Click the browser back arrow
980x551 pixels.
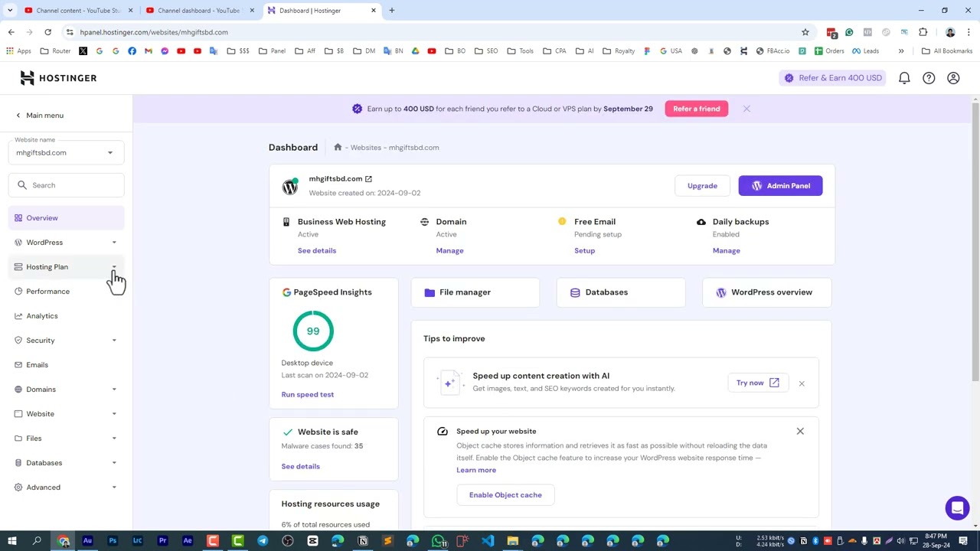pyautogui.click(x=11, y=32)
